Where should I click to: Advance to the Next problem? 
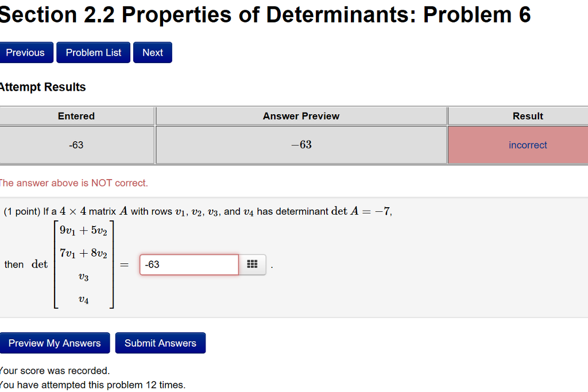pos(152,52)
